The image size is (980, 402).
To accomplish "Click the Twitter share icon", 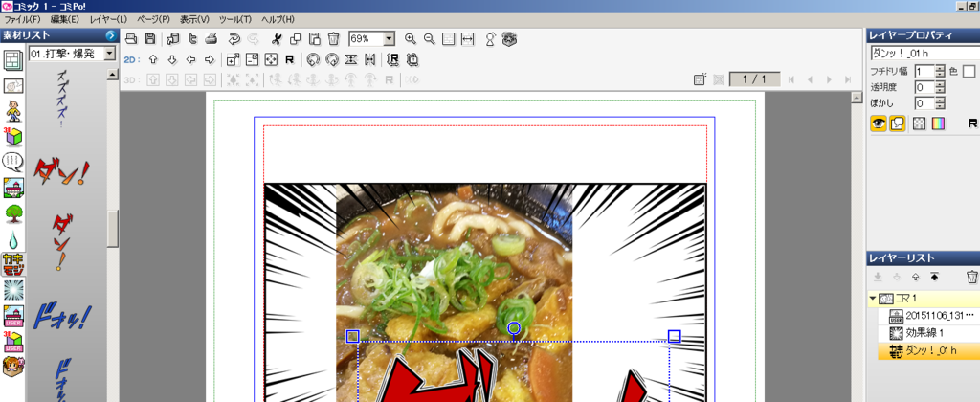I will pyautogui.click(x=192, y=38).
